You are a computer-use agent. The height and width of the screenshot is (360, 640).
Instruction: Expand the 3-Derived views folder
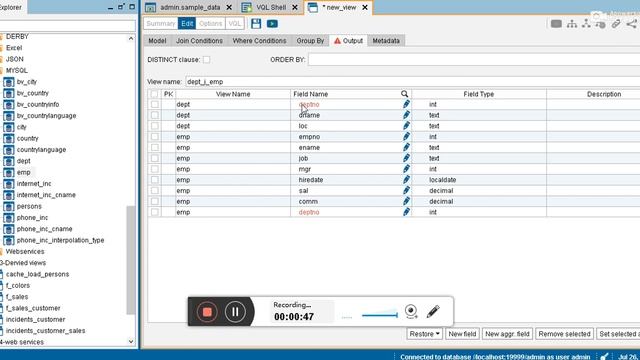click(x=23, y=263)
